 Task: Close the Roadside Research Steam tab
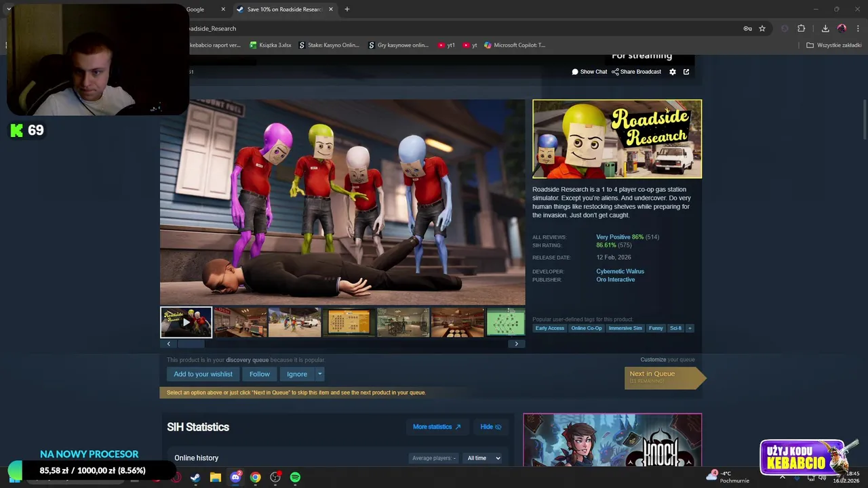pyautogui.click(x=331, y=9)
